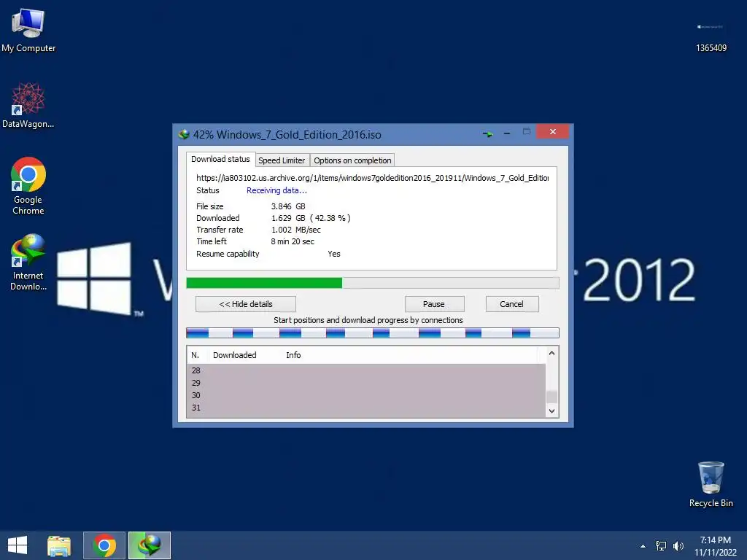
Task: Select the Download status tab
Action: pyautogui.click(x=220, y=159)
